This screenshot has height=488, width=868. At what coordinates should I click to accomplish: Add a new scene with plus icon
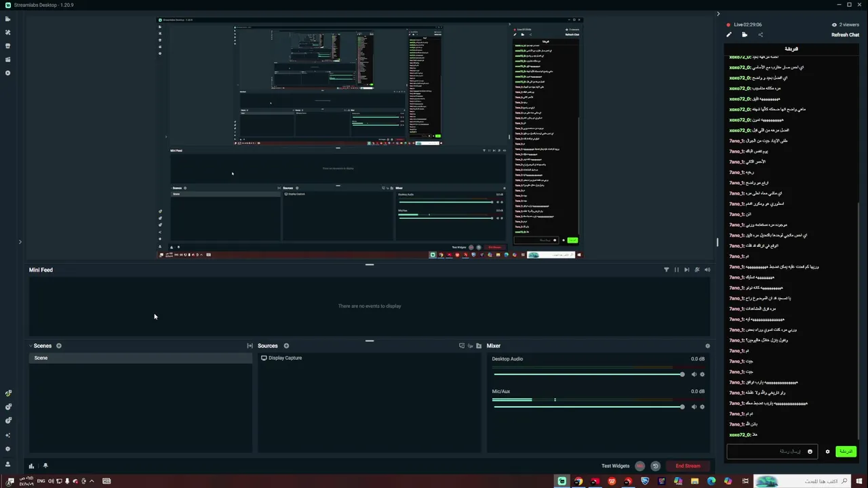59,346
